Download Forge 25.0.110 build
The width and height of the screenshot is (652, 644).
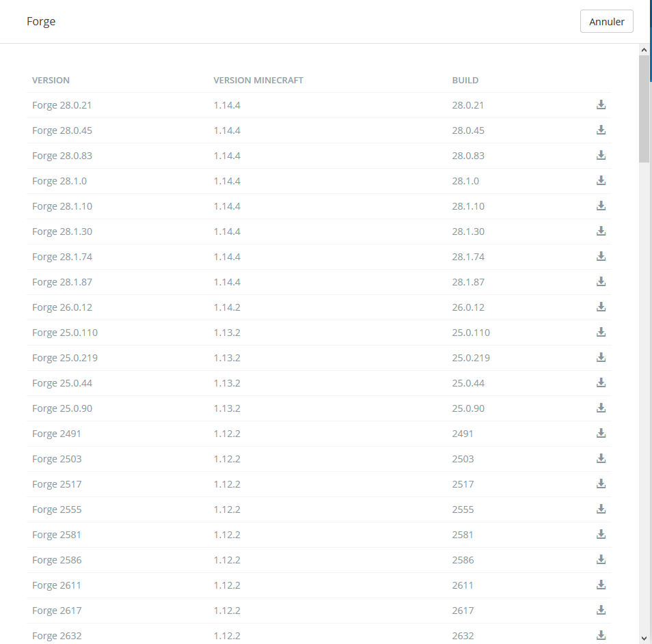[601, 333]
